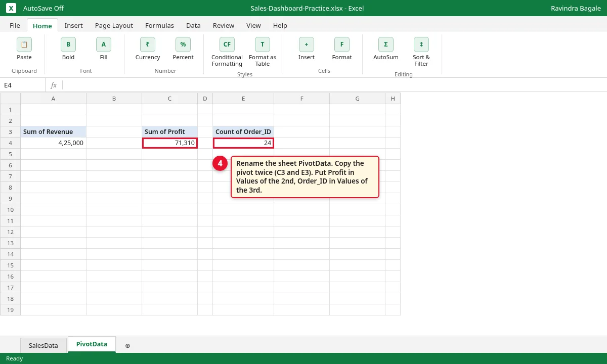The image size is (607, 364).
Task: Open the View tab
Action: click(253, 25)
